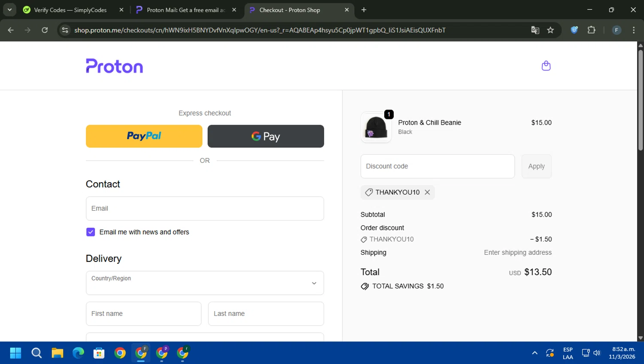The width and height of the screenshot is (644, 364).
Task: Switch to the Proton Mail tab
Action: tap(185, 10)
